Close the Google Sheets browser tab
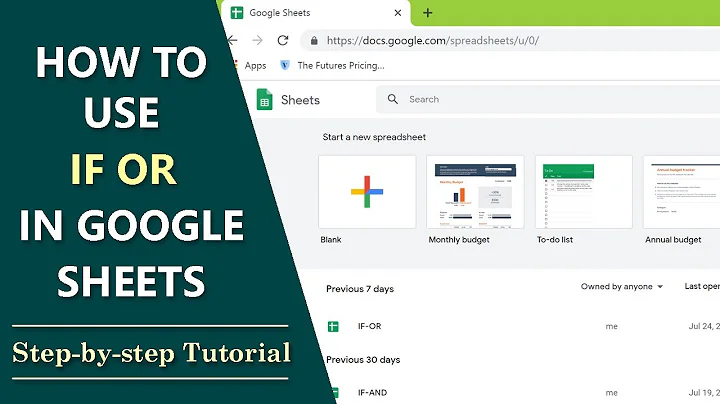Screen dimensions: 720x404 pos(398,13)
